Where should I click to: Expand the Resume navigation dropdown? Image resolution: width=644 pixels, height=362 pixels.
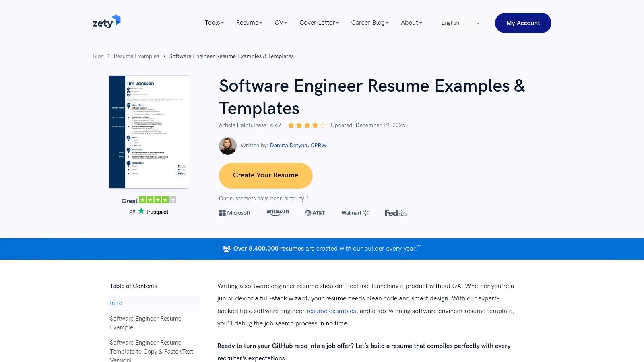coord(249,23)
